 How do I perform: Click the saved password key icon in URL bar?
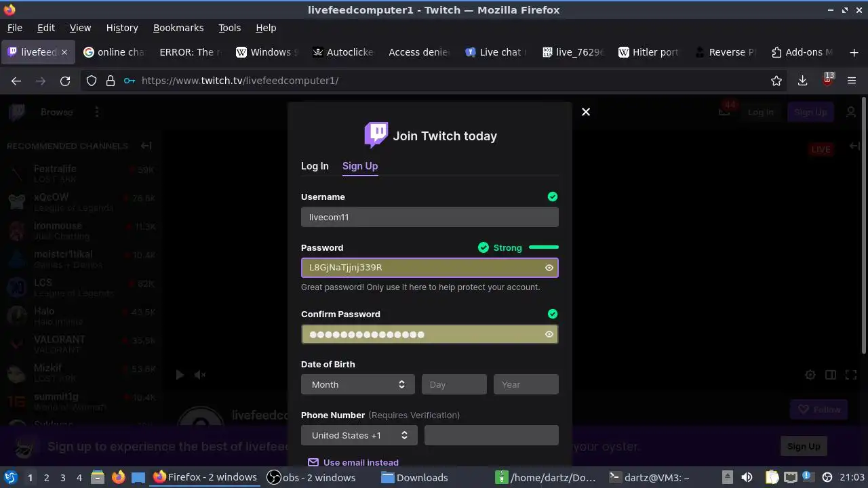coord(130,81)
